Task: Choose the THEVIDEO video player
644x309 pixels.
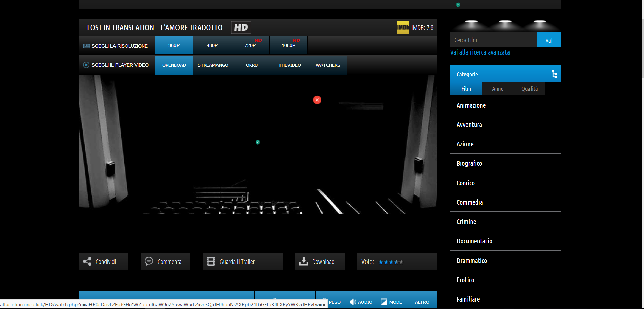Action: (290, 65)
